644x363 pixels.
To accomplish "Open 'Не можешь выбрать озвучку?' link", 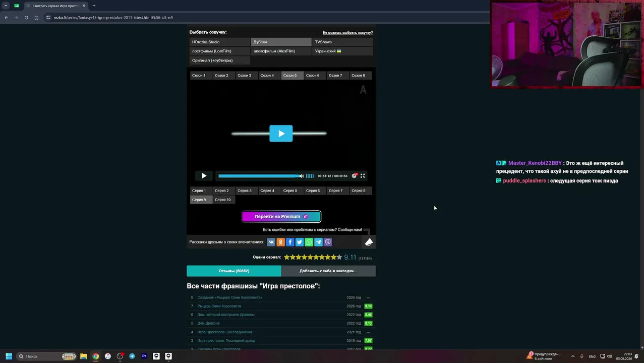I will [347, 32].
